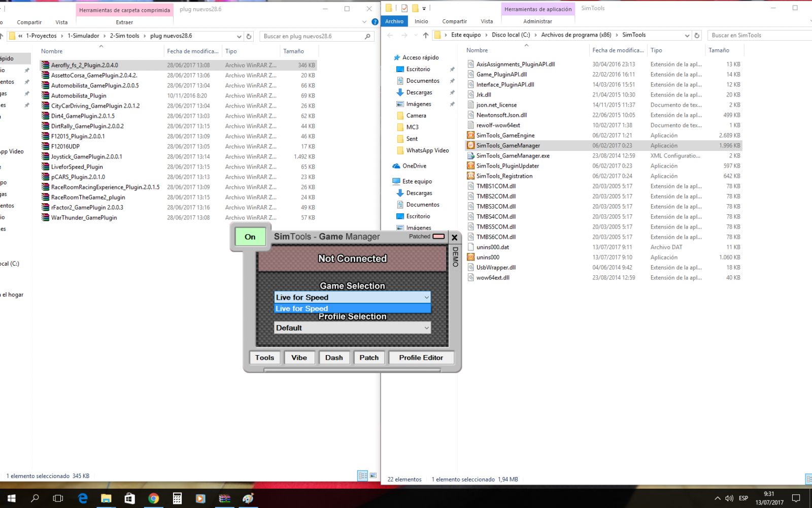
Task: Open address history dropdown in SimTools window
Action: tap(687, 35)
